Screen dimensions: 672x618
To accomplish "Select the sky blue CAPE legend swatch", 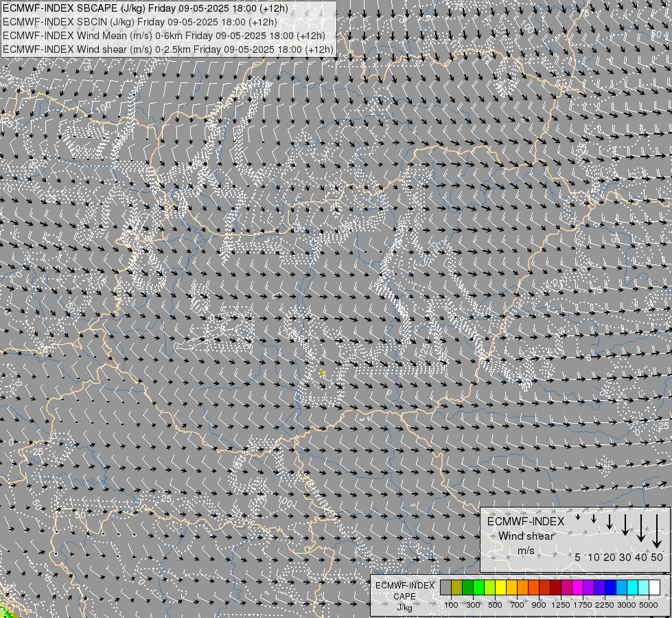I will 622,587.
